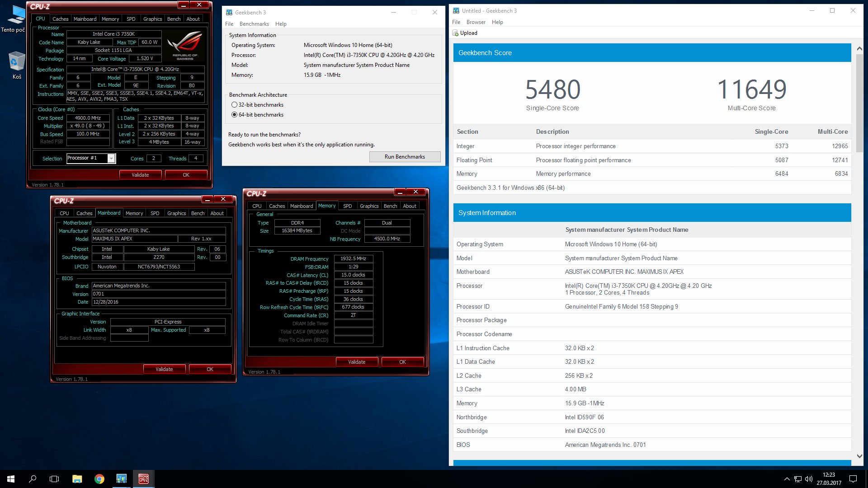Open the Benchmarks menu
The width and height of the screenshot is (868, 488).
coord(254,24)
